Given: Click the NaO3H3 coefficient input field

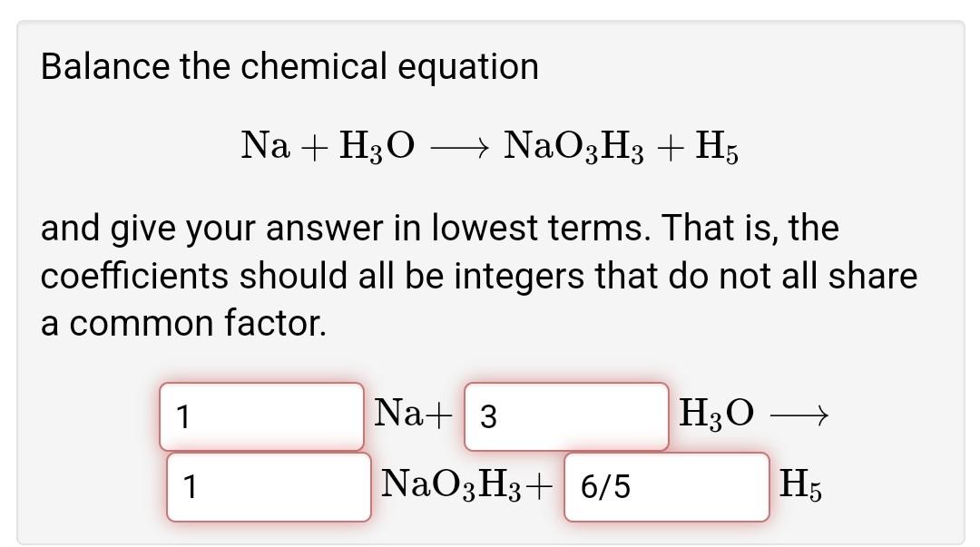Looking at the screenshot, I should tap(269, 486).
